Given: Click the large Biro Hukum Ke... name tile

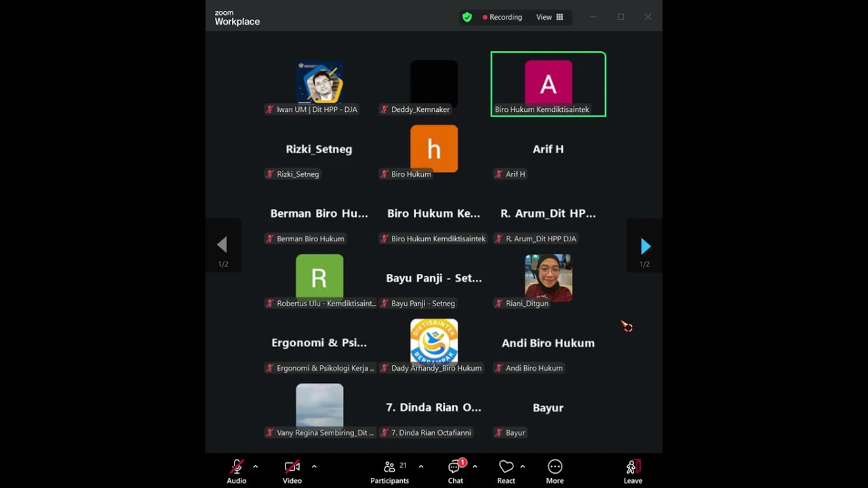Looking at the screenshot, I should pyautogui.click(x=434, y=213).
